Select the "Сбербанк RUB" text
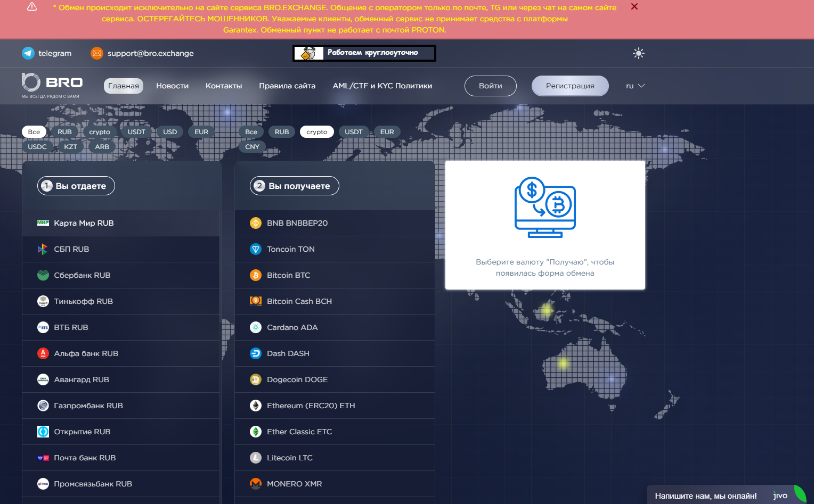The image size is (814, 504). (82, 275)
